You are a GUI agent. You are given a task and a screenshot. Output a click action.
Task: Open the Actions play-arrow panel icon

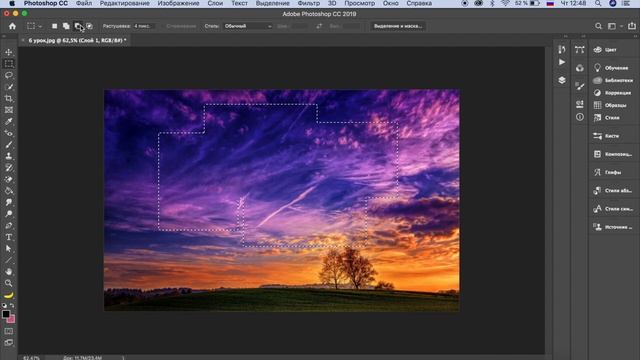(x=562, y=62)
